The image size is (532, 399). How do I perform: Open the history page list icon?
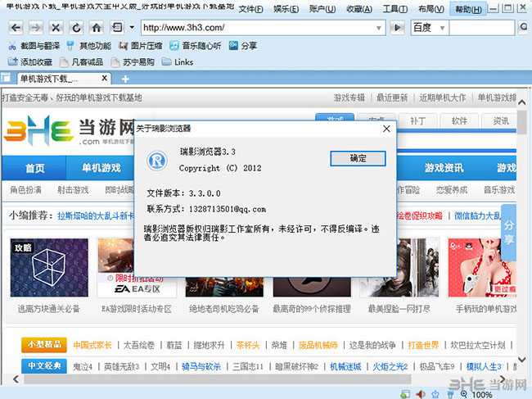[x=117, y=28]
